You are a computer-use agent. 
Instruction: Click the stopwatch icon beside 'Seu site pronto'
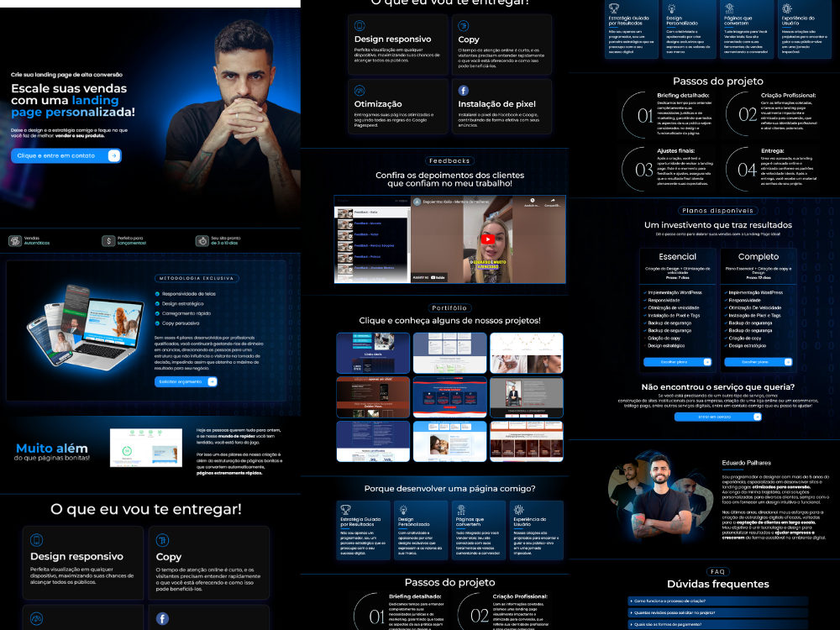click(x=202, y=241)
